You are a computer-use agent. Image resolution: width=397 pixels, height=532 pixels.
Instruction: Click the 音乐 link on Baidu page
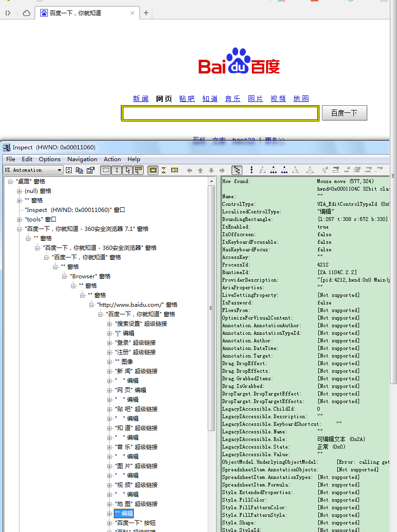pos(233,99)
